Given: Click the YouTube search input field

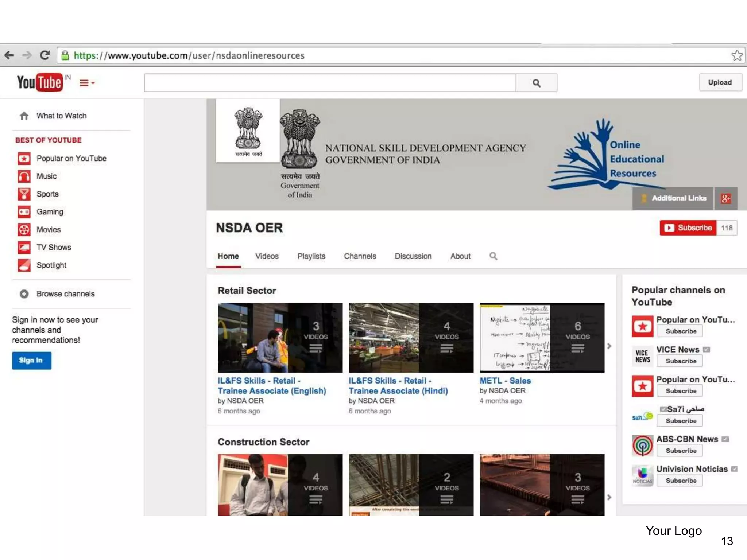Looking at the screenshot, I should (330, 83).
